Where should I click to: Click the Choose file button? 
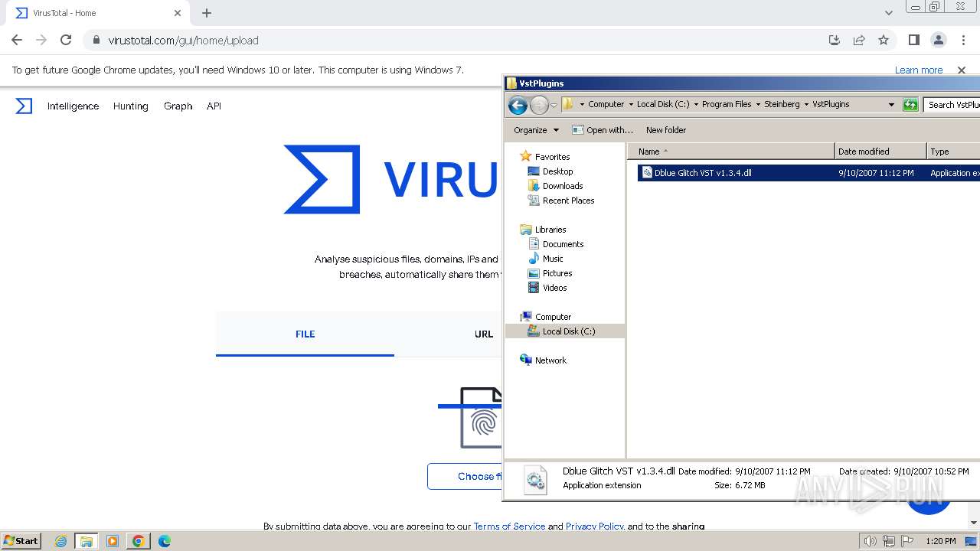(x=465, y=476)
